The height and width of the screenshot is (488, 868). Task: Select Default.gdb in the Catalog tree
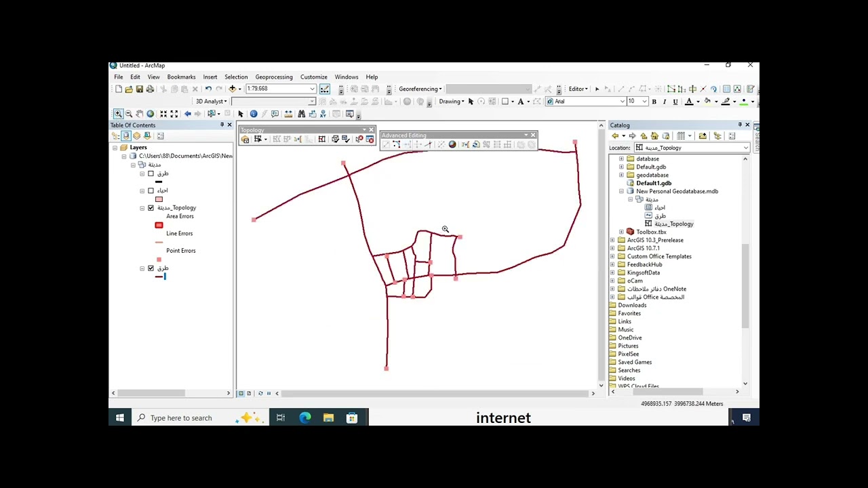[x=651, y=167]
